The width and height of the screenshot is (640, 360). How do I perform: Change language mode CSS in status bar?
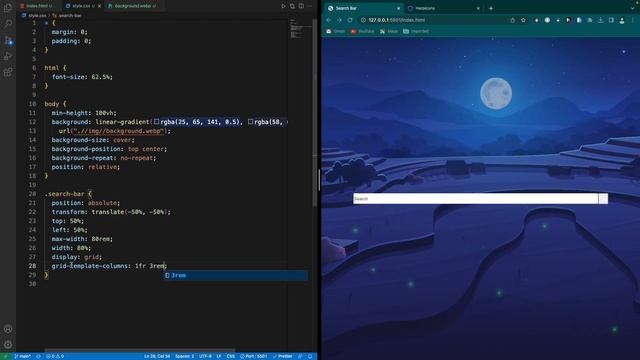click(231, 356)
